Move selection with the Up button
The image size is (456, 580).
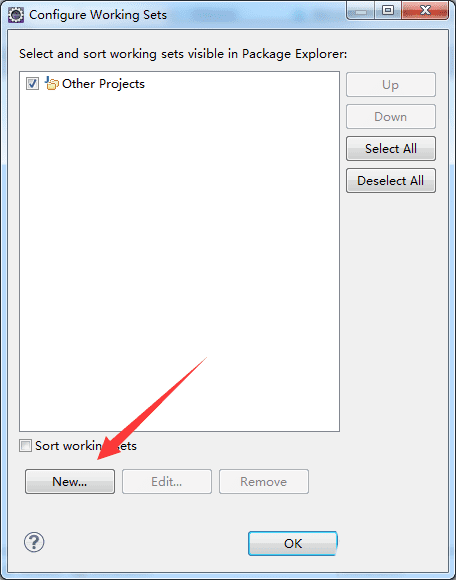[391, 85]
